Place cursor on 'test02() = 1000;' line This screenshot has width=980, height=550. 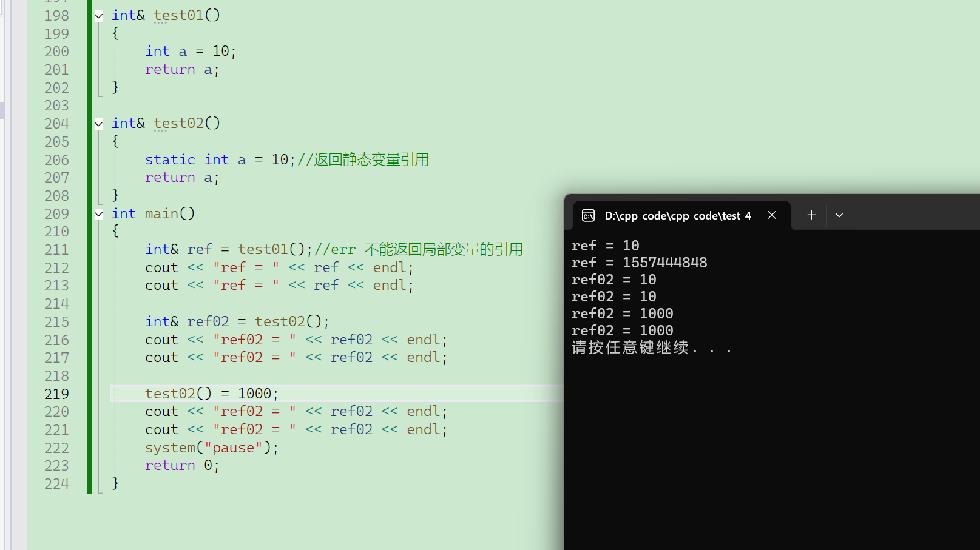point(212,394)
